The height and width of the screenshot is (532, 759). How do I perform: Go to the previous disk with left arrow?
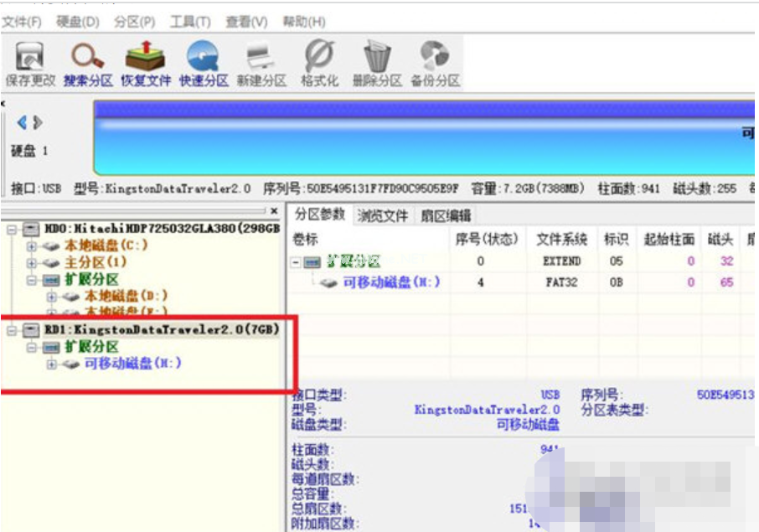(23, 123)
